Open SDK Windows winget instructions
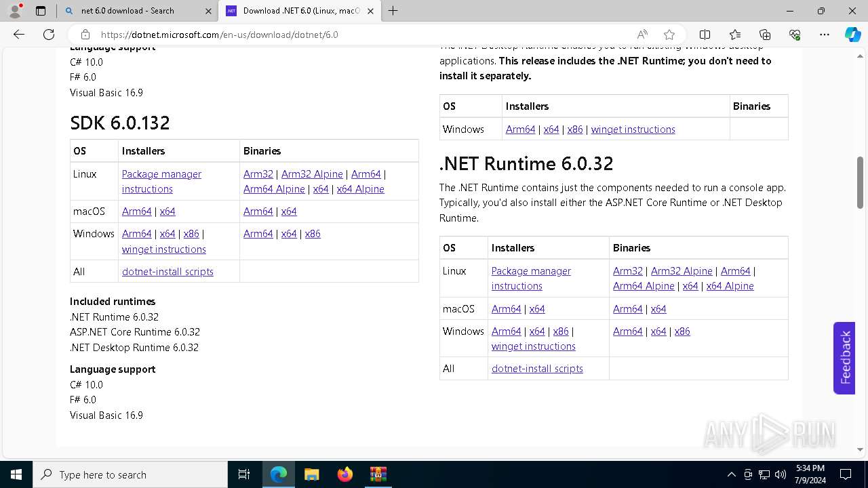Viewport: 868px width, 488px height. point(164,249)
